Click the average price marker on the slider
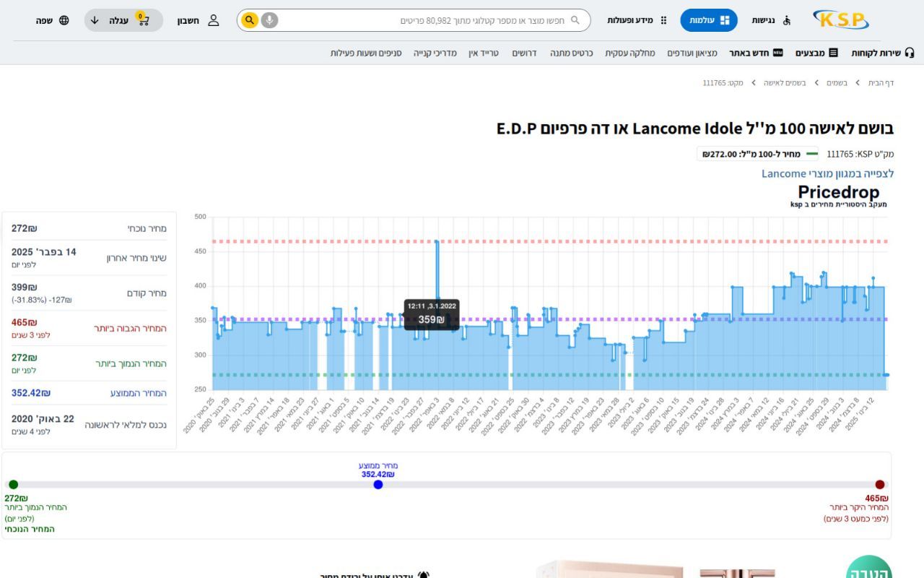This screenshot has width=924, height=578. 378,485
